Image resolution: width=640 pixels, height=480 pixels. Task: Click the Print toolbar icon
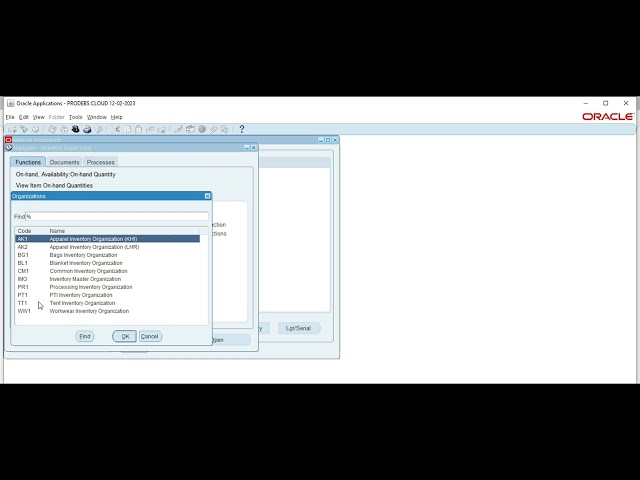tap(87, 129)
